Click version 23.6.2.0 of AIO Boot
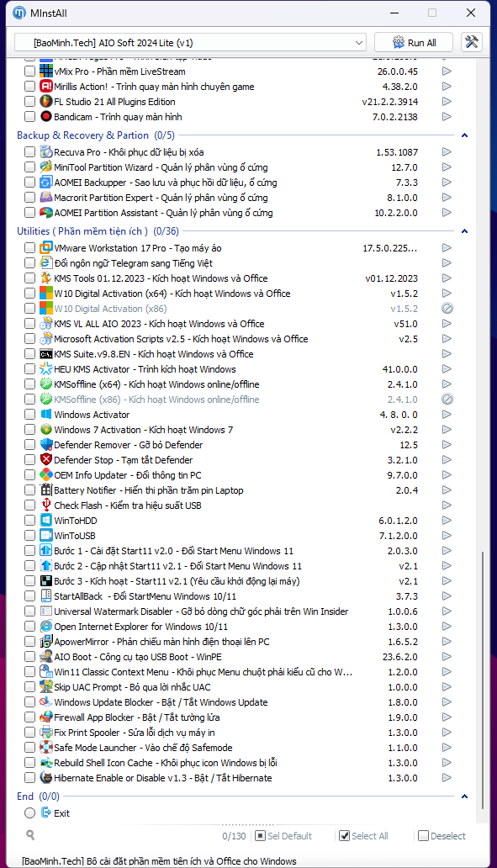 400,657
